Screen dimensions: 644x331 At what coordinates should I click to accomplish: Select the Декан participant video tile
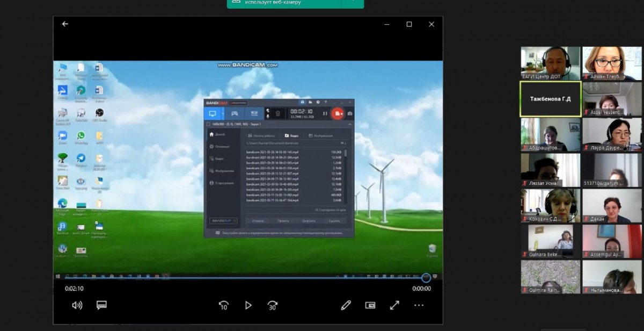pos(612,206)
